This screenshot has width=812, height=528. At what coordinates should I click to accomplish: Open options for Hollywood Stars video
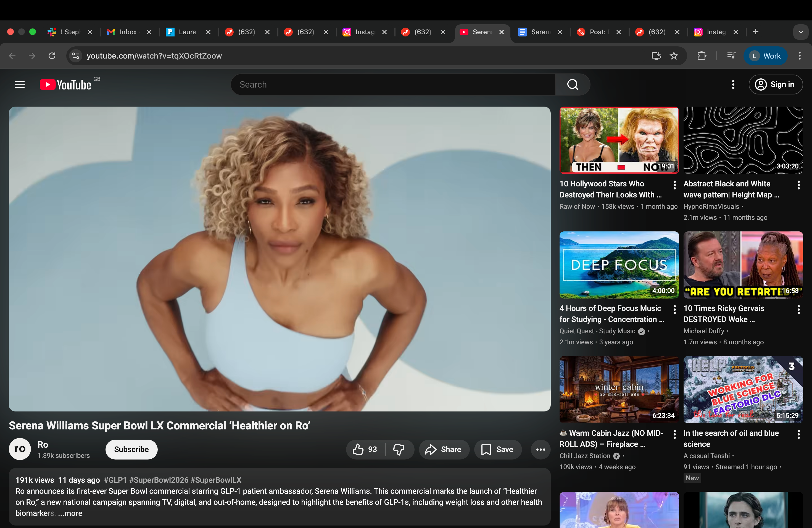tap(674, 185)
